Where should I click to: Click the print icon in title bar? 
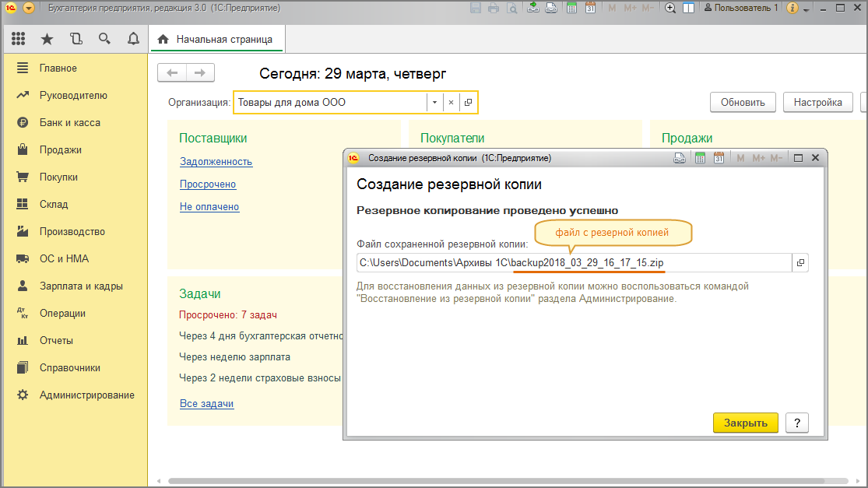tap(494, 8)
